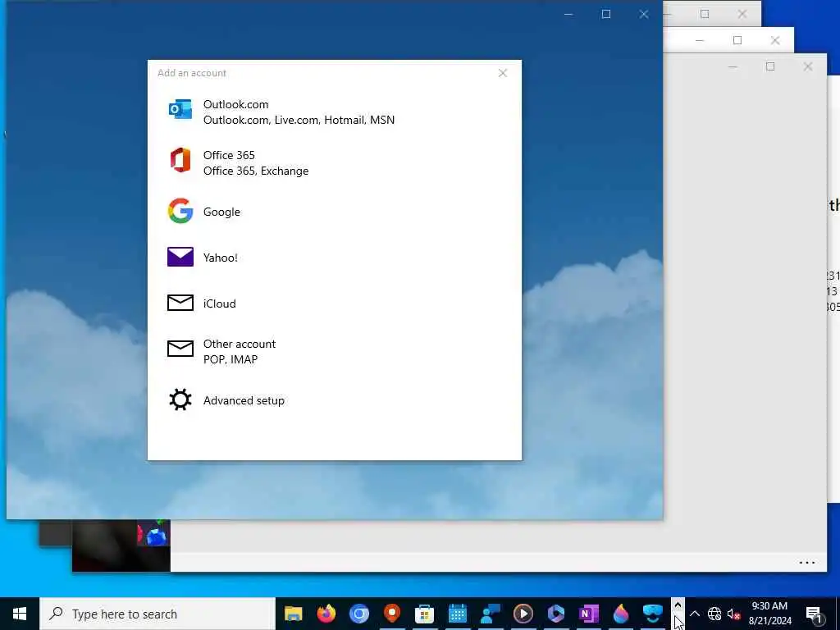Click the Office 365 logo icon

point(180,160)
